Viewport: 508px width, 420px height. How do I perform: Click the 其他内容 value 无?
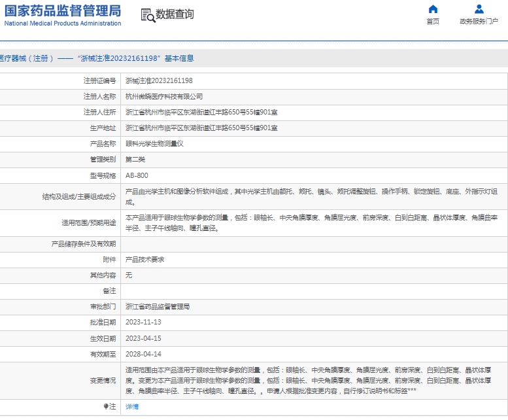[x=129, y=275]
